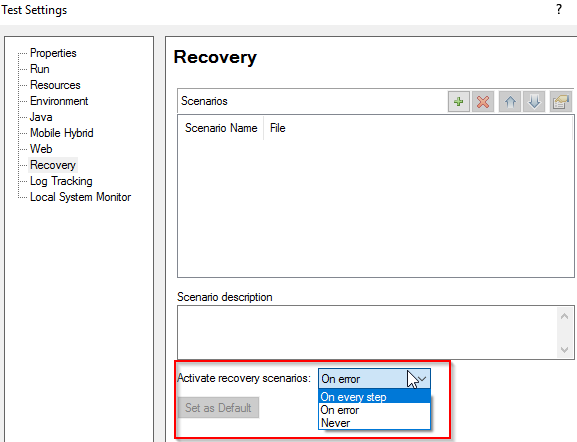This screenshot has width=577, height=442.
Task: Open Log Tracking settings
Action: tap(61, 181)
